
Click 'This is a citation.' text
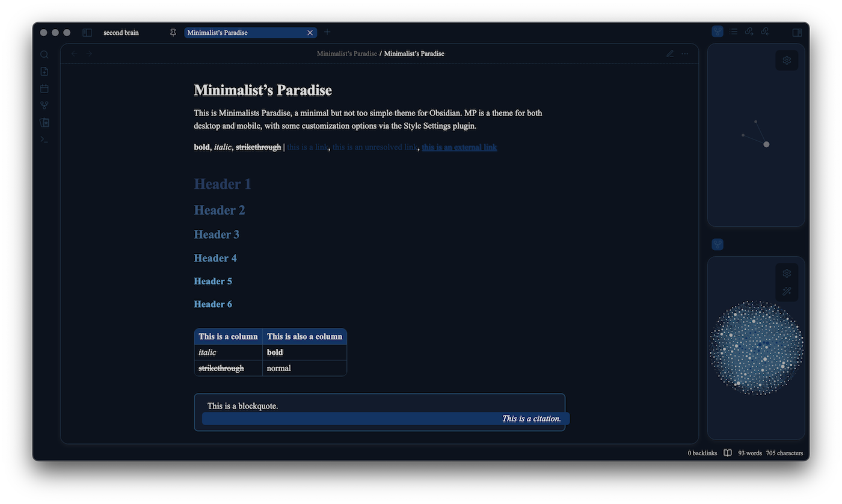click(x=532, y=419)
